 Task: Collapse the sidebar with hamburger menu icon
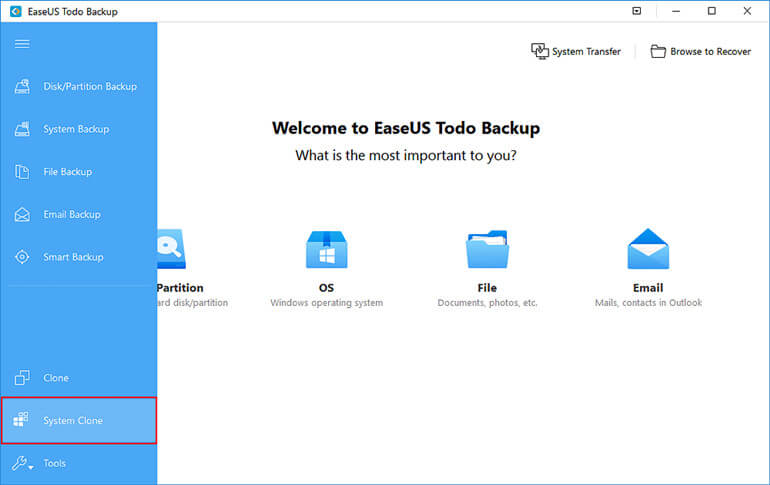[22, 44]
